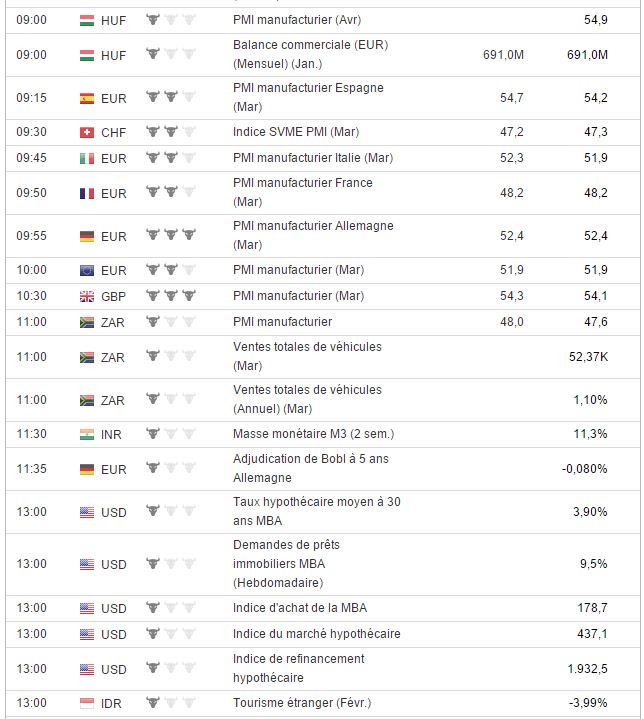
Task: Click the European Union flag at 10:00
Action: click(x=86, y=270)
